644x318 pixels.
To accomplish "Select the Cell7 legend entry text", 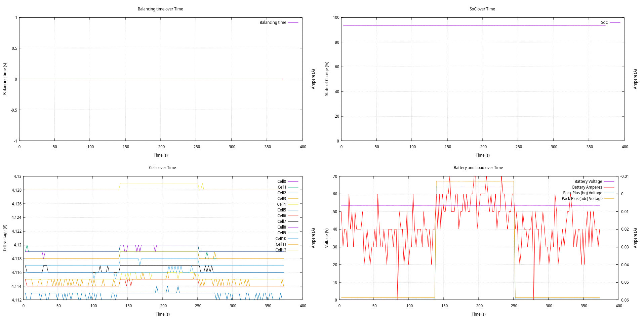I will [282, 222].
